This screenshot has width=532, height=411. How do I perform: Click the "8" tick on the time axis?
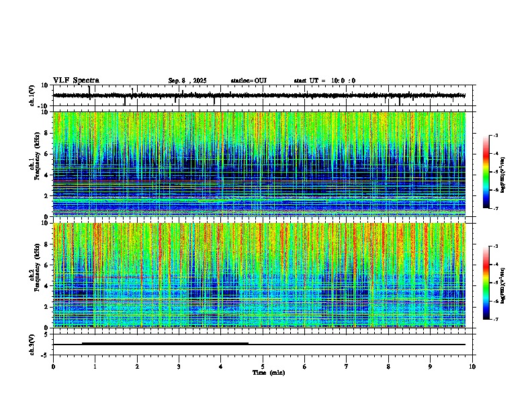click(388, 367)
